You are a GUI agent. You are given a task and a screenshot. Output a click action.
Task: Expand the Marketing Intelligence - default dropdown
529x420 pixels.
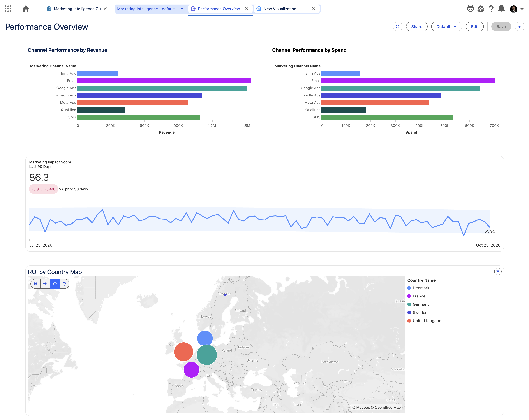tap(182, 9)
